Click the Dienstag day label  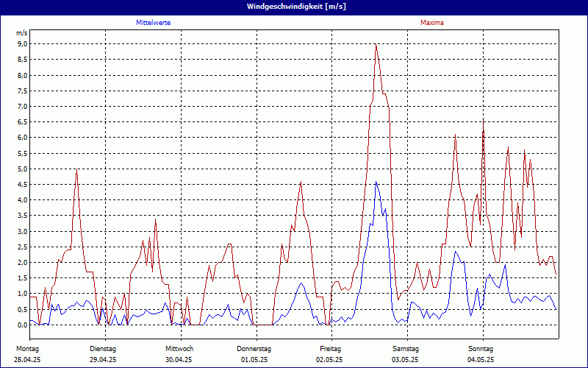(x=103, y=349)
